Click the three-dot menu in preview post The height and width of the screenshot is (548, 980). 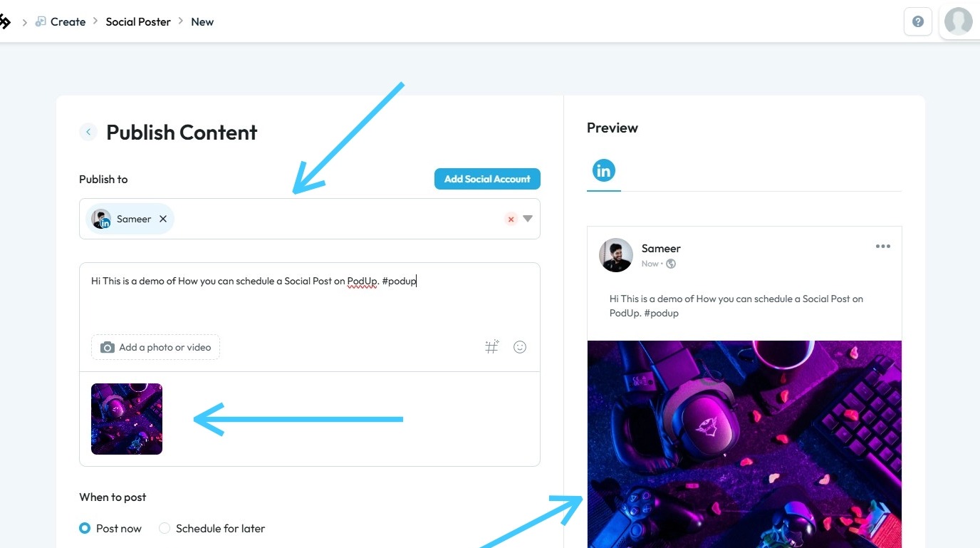pos(883,247)
